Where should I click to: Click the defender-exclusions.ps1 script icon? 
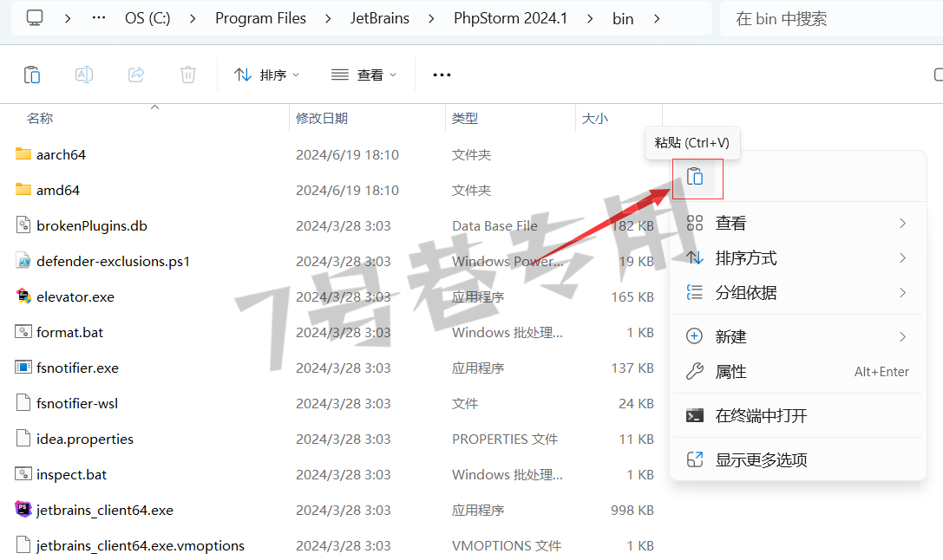click(x=23, y=261)
